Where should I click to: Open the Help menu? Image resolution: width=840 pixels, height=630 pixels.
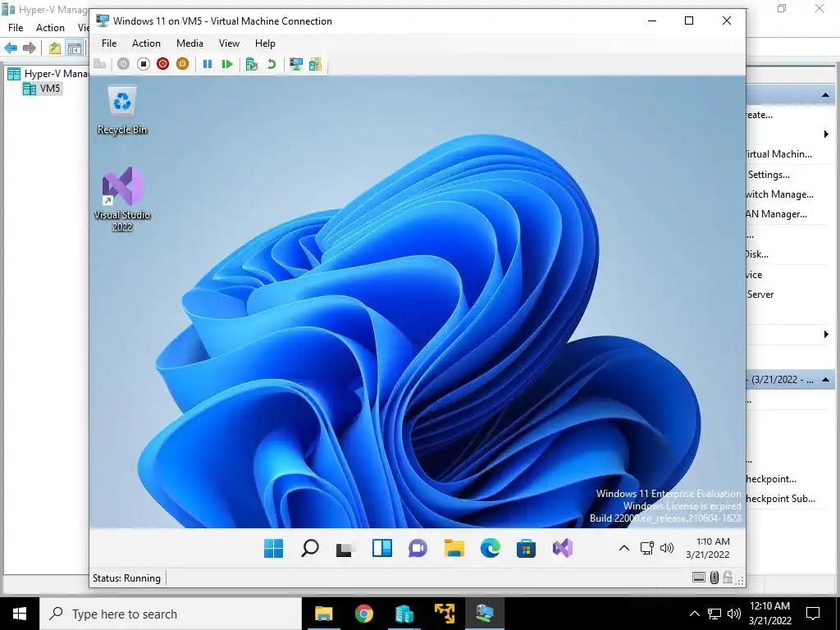(x=265, y=43)
